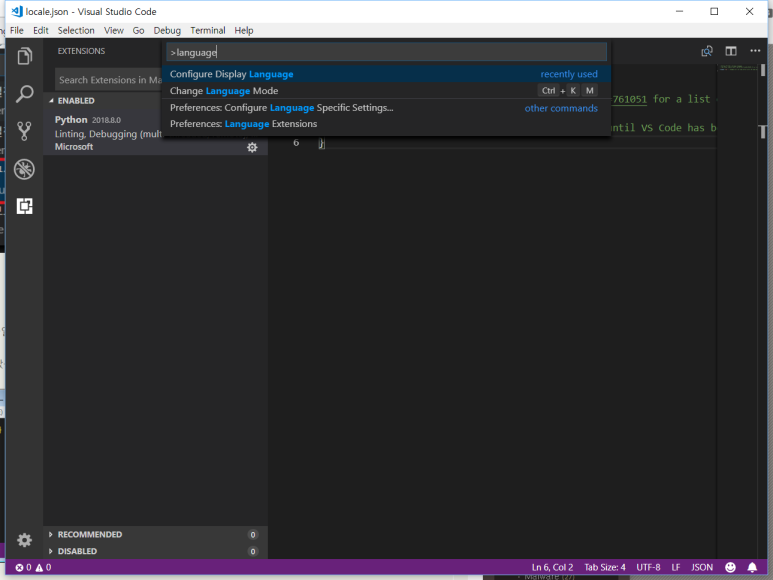Select Preferences: Language Extensions command
The width and height of the screenshot is (773, 580).
click(x=386, y=124)
